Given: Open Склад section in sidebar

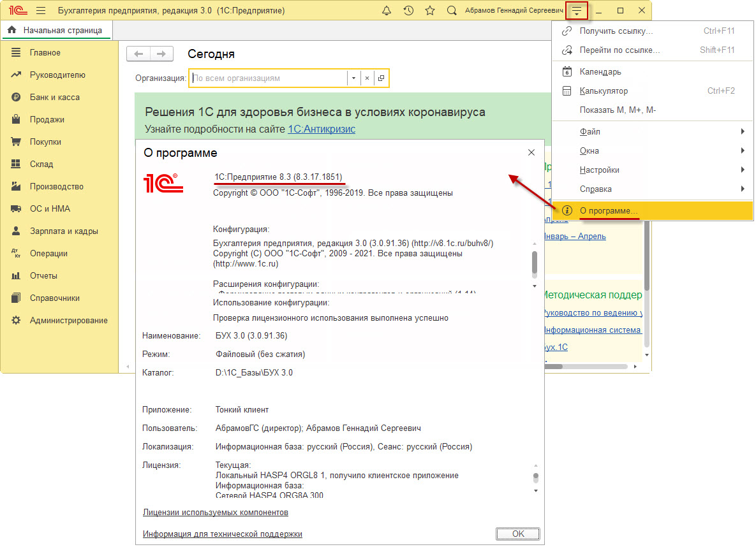Looking at the screenshot, I should 59,164.
